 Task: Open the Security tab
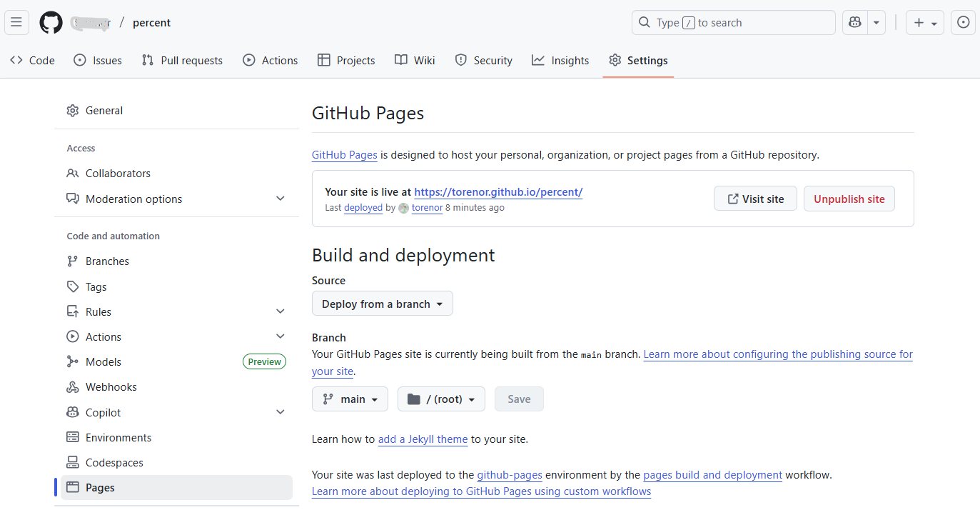pyautogui.click(x=484, y=60)
